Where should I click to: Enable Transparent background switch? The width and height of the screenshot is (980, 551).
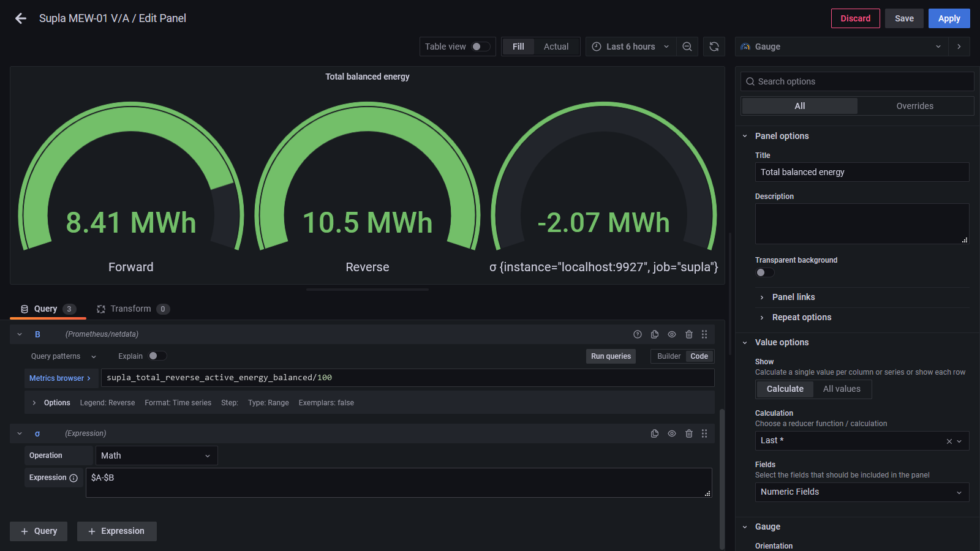[x=765, y=272]
